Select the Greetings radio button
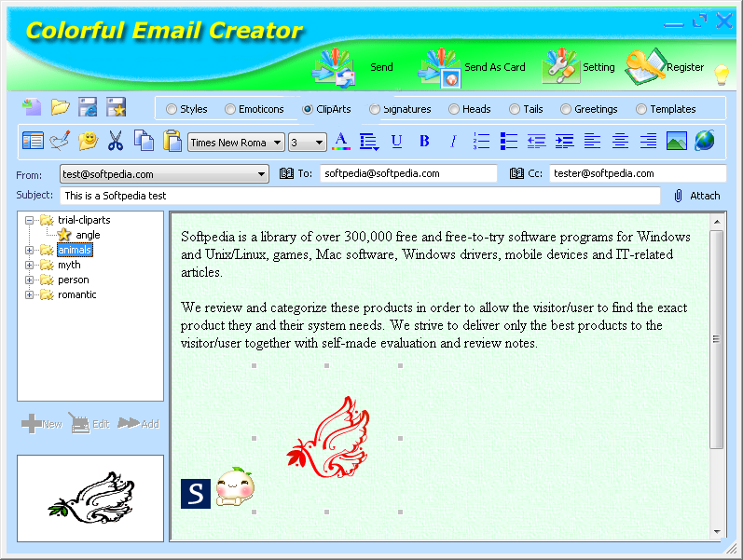The image size is (743, 560). [565, 109]
